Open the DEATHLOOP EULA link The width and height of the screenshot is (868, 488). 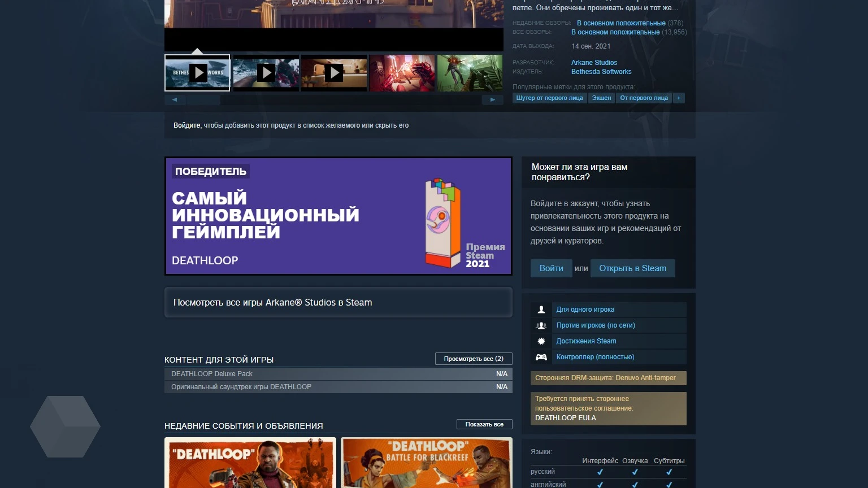pos(565,418)
